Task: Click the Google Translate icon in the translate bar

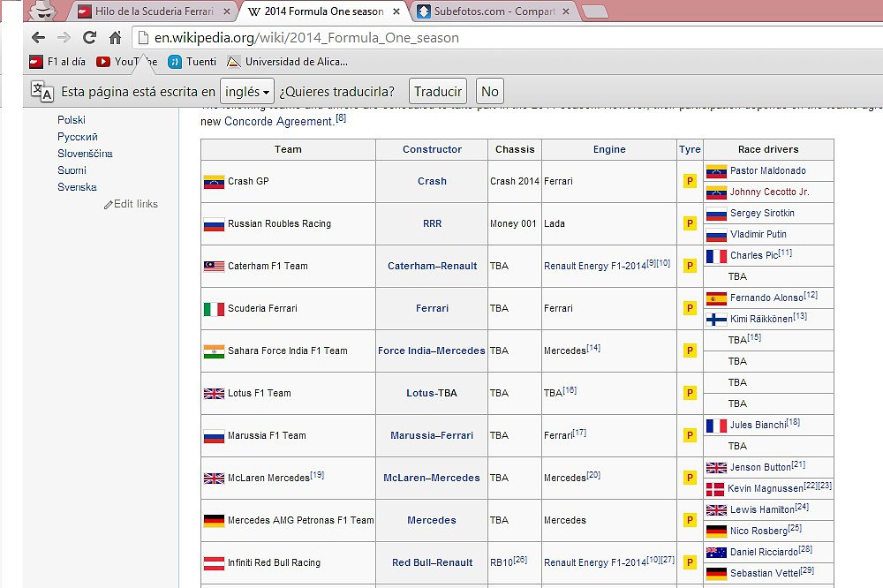Action: pos(42,91)
